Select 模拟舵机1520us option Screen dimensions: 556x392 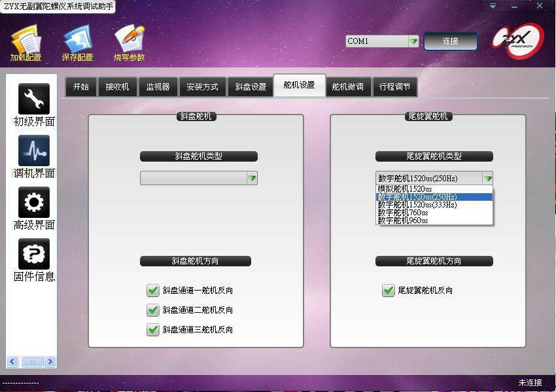434,188
